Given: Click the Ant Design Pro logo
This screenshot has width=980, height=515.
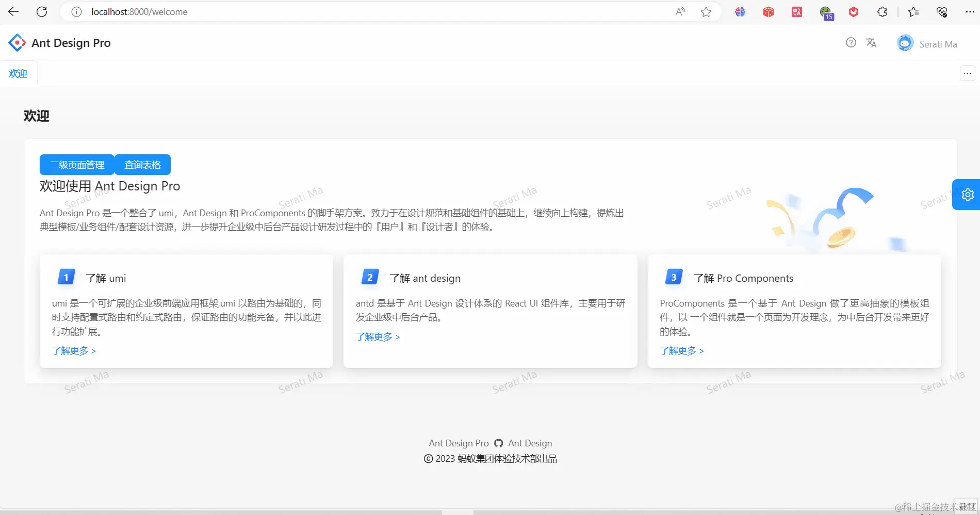Looking at the screenshot, I should (17, 43).
